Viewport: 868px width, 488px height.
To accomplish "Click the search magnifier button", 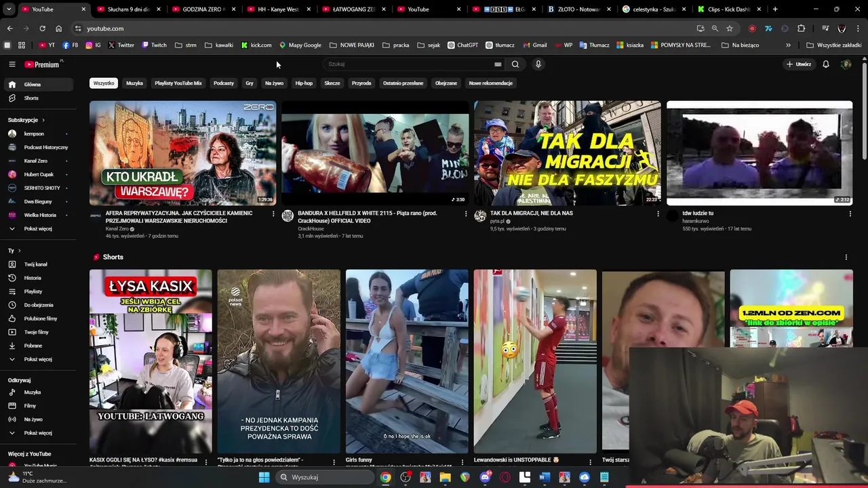I will [x=515, y=64].
